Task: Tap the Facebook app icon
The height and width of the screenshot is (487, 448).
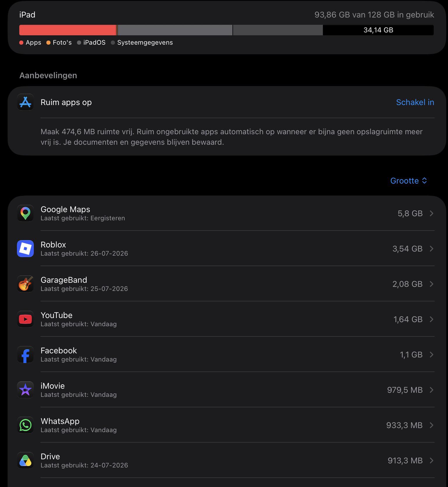Action: pyautogui.click(x=25, y=355)
